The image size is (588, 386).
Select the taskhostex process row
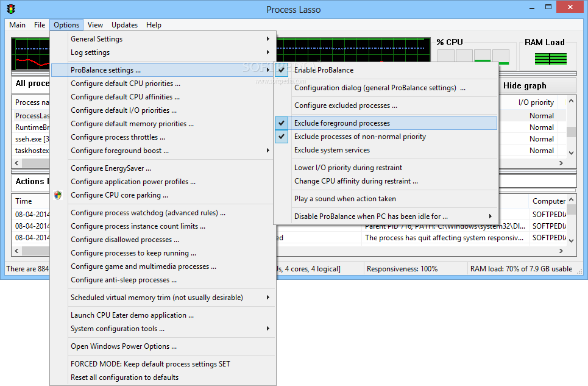[x=32, y=151]
